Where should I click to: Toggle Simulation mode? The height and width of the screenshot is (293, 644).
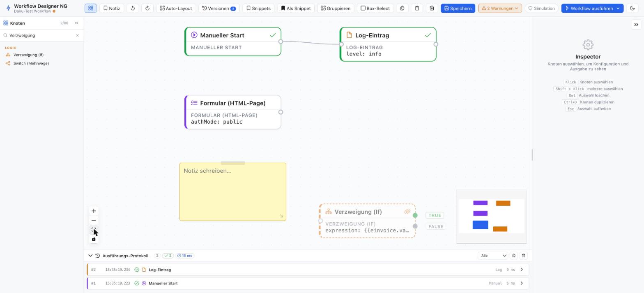541,8
